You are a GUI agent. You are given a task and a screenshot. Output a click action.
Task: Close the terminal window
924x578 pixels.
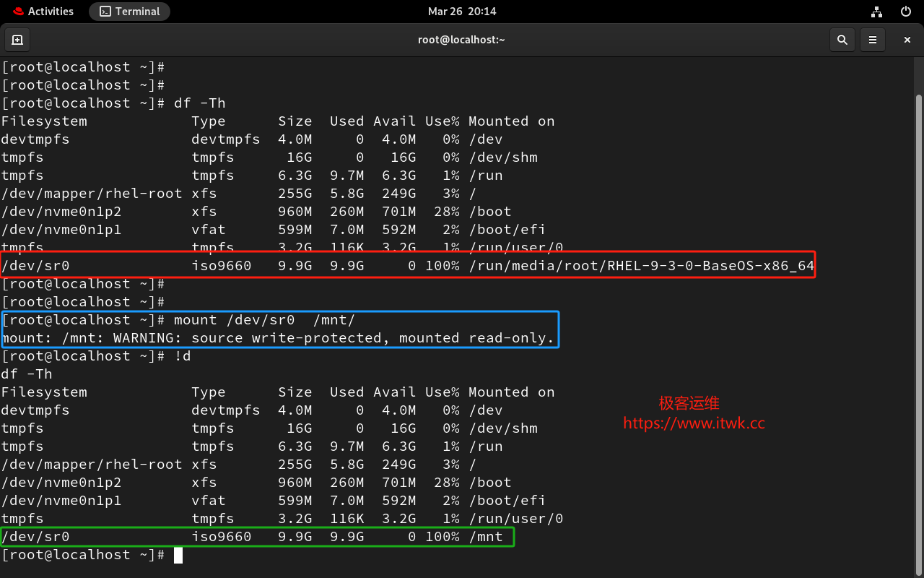pos(907,40)
